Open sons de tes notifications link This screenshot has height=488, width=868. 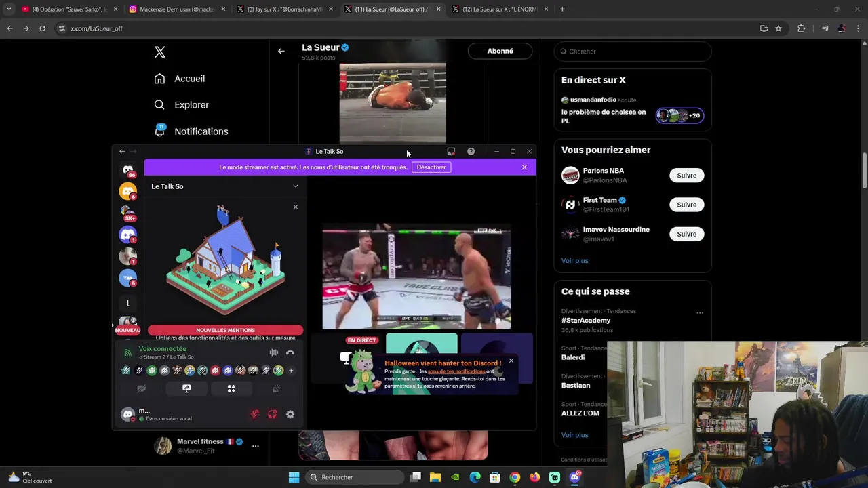point(456,371)
